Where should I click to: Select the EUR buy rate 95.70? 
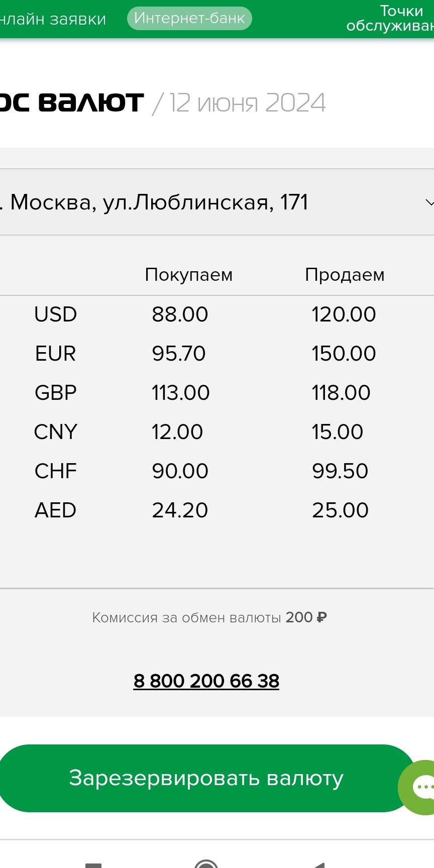179,354
